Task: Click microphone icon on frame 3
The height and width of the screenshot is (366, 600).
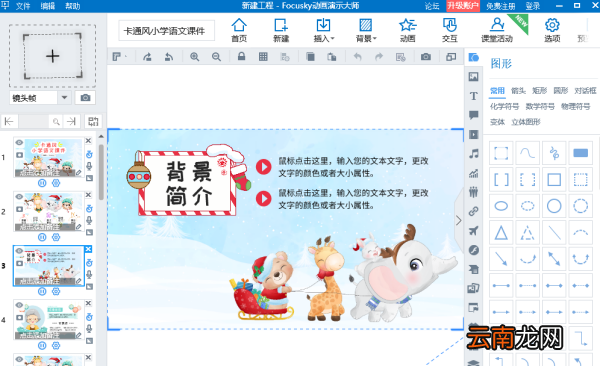Action: click(x=89, y=274)
